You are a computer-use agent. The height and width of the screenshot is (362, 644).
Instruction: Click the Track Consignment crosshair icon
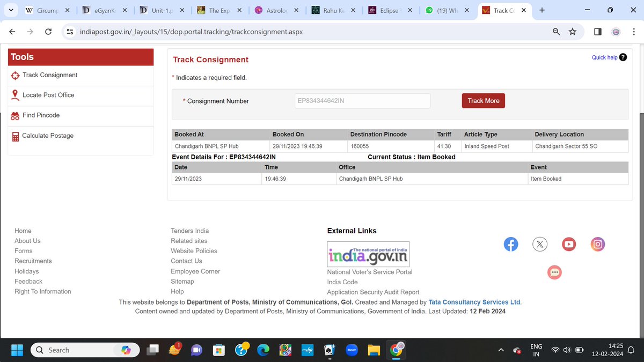tap(15, 76)
